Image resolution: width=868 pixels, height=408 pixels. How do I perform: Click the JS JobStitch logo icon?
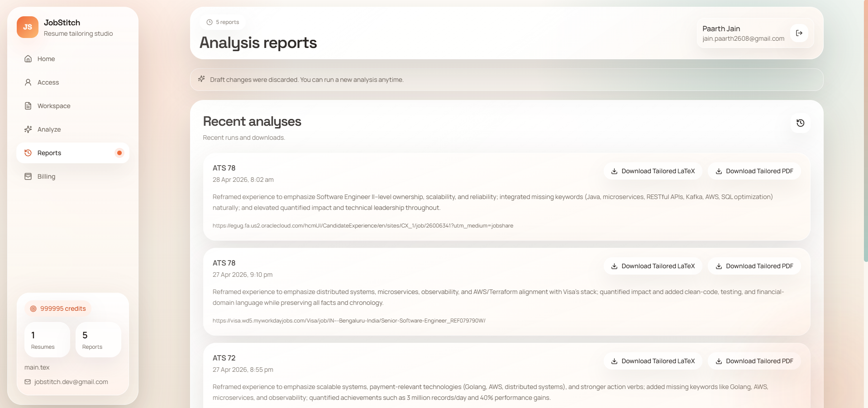28,27
